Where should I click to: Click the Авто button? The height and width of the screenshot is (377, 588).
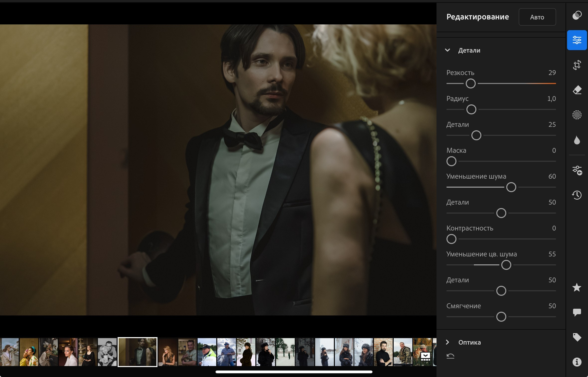tap(537, 17)
